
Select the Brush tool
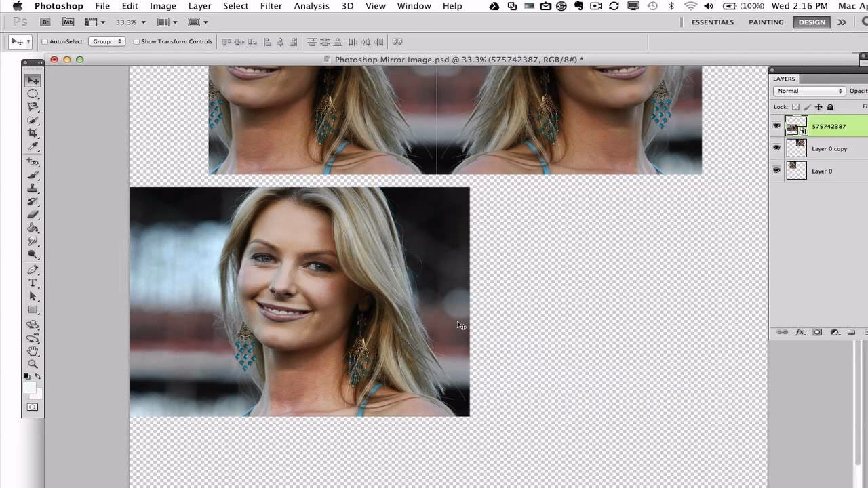coord(32,175)
